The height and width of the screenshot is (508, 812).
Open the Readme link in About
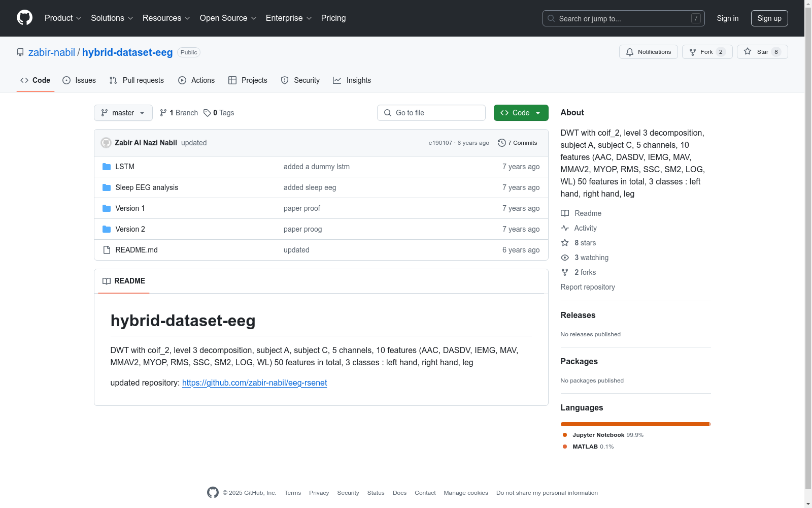581,213
